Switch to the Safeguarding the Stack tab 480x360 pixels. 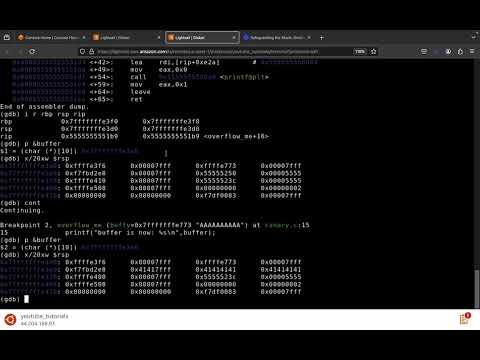click(x=277, y=38)
